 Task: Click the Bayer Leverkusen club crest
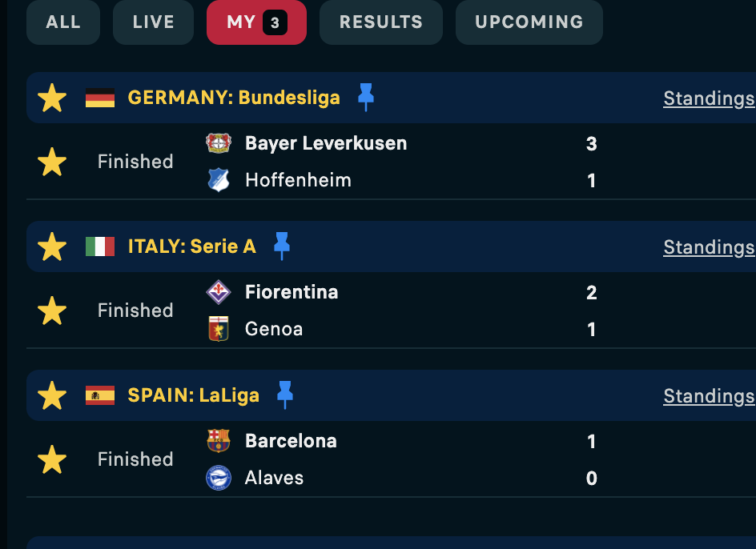219,143
